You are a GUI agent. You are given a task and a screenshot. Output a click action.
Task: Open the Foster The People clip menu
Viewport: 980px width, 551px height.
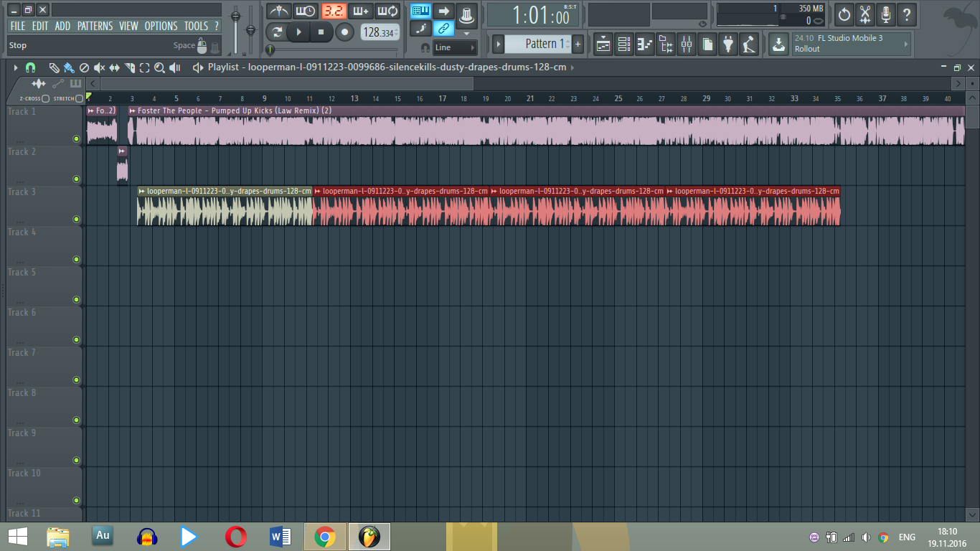pyautogui.click(x=132, y=110)
